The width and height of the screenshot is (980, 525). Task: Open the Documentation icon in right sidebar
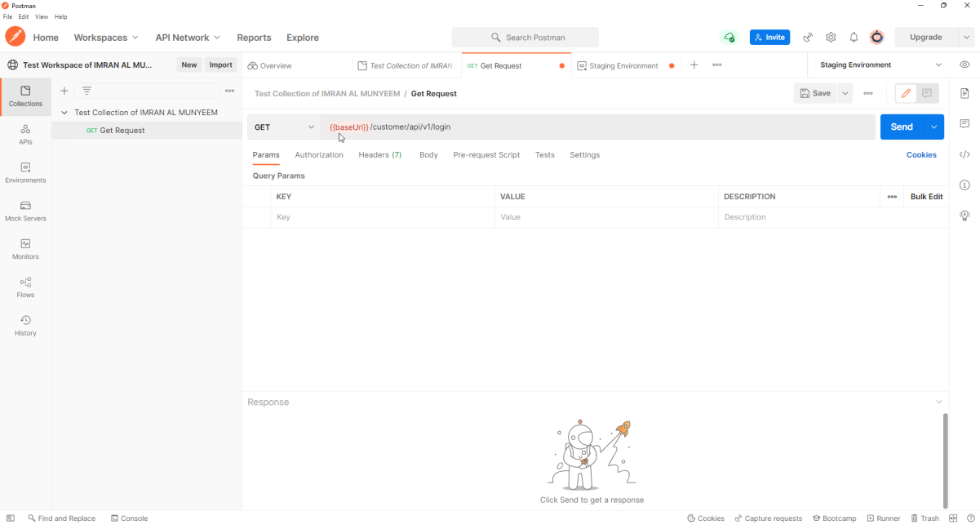coord(964,93)
